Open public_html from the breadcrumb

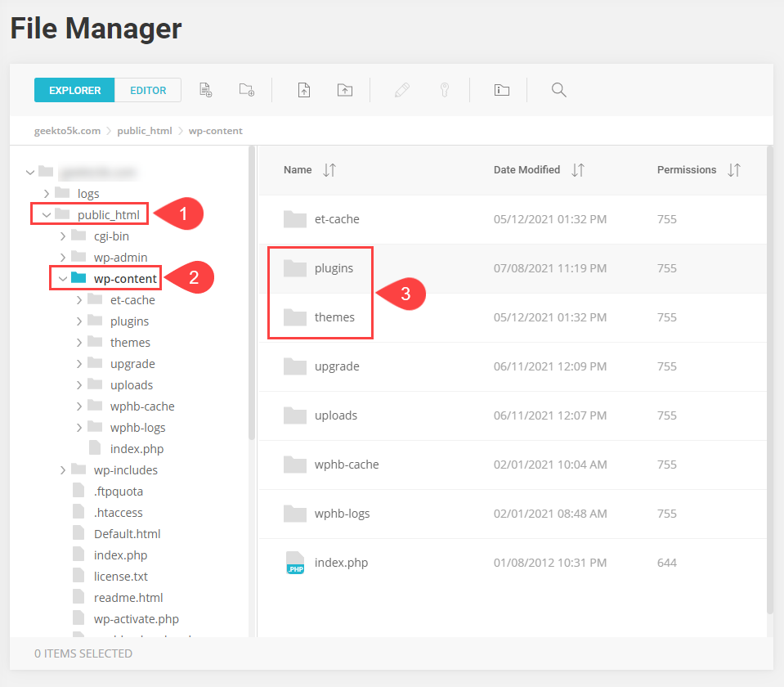[x=144, y=130]
